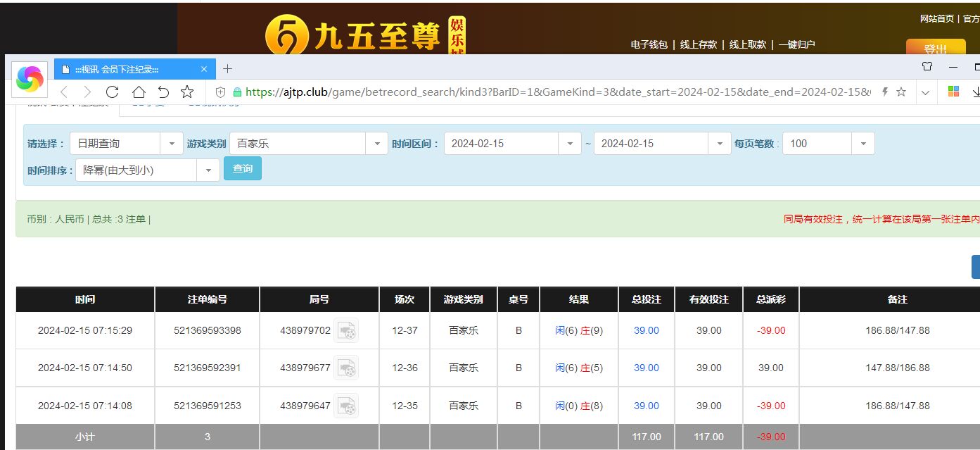Click the browser skin (shirt) icon
980x450 pixels.
pos(927,68)
